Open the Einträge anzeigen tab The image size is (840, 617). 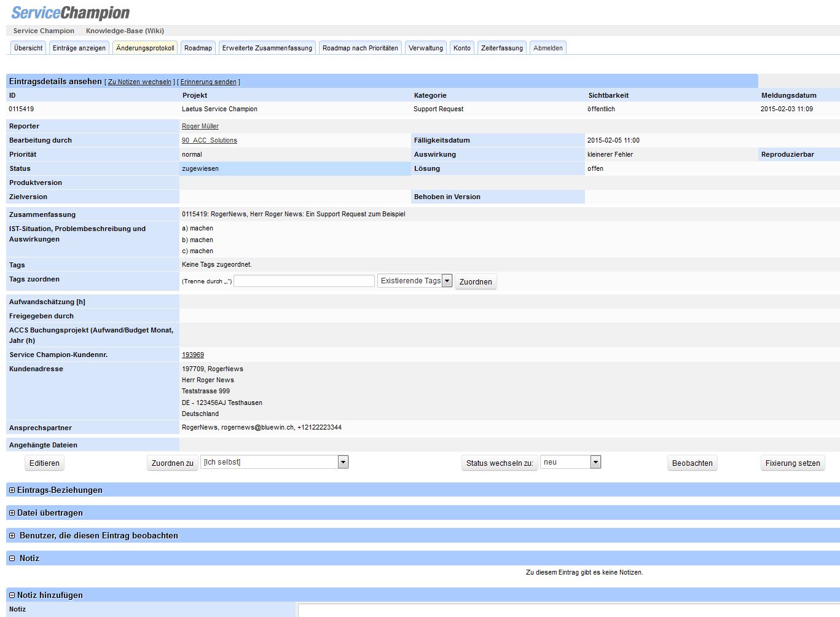[79, 48]
